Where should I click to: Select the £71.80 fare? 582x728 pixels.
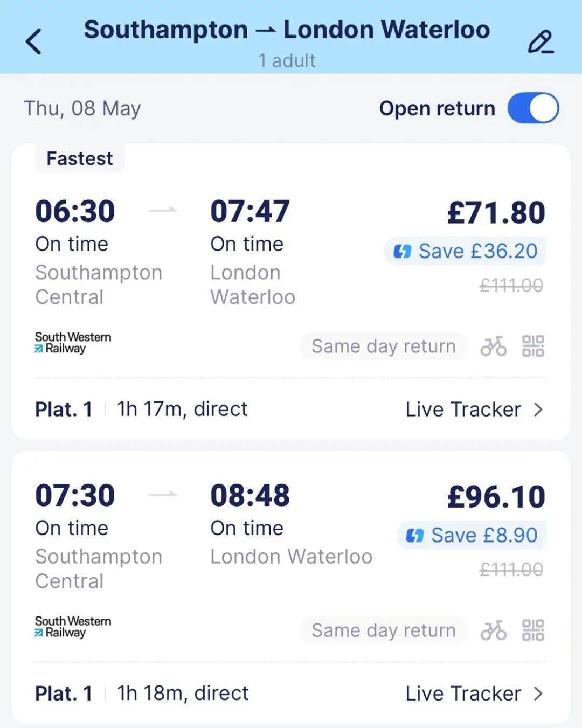[x=496, y=212]
